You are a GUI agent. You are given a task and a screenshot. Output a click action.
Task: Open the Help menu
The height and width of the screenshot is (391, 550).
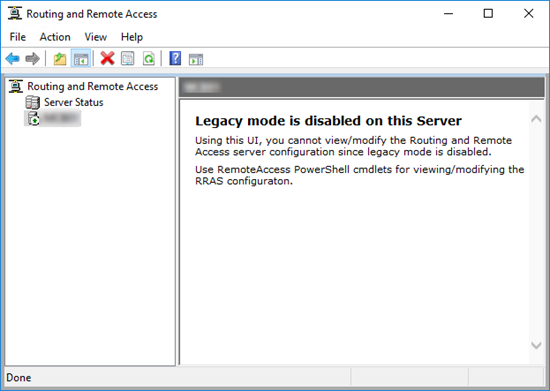132,37
